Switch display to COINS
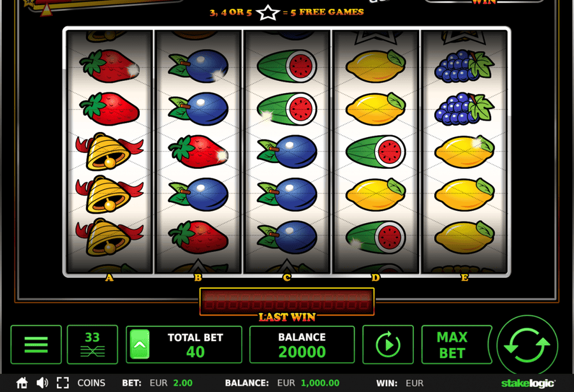This screenshot has width=574, height=392. (x=91, y=383)
